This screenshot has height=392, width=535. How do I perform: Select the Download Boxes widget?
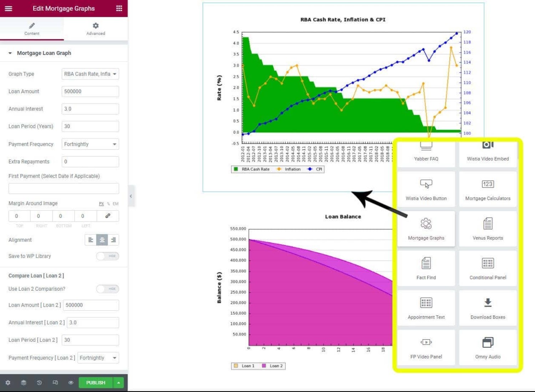point(488,308)
